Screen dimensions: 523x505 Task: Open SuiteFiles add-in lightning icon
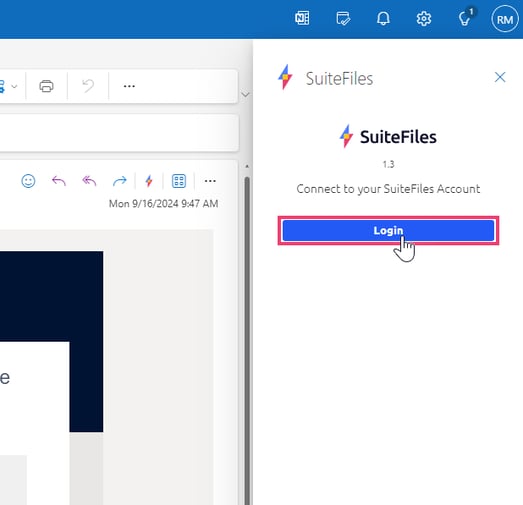(149, 181)
